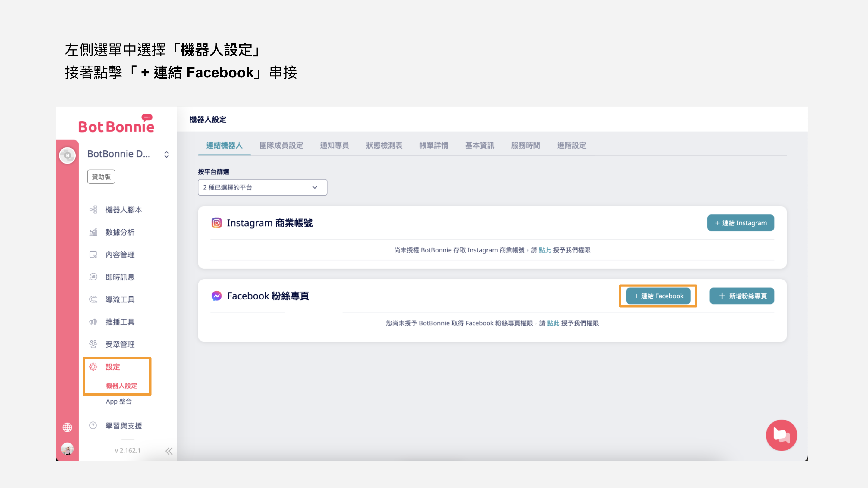This screenshot has height=488, width=868.
Task: Click the 機器人腳本 flow icon in sidebar
Action: [93, 210]
